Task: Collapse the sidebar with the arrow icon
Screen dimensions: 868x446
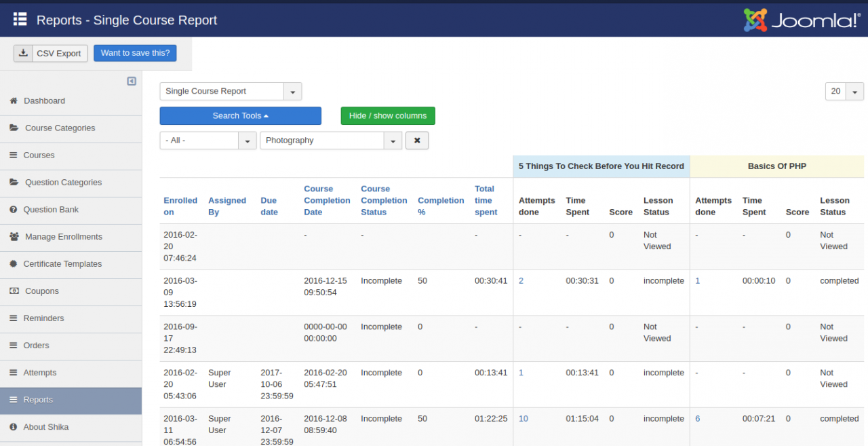Action: click(132, 81)
